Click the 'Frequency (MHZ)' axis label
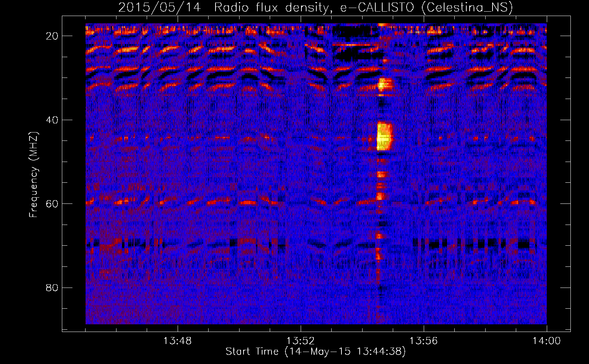The width and height of the screenshot is (589, 364). click(x=33, y=175)
